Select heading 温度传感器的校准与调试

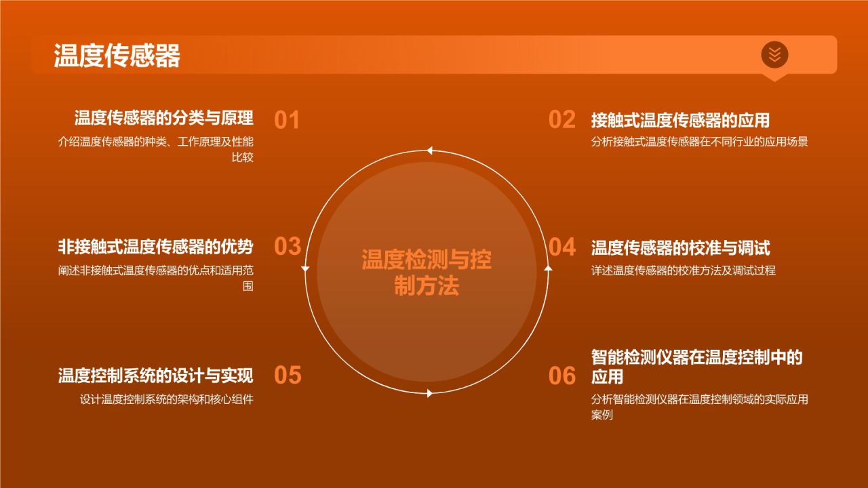680,247
